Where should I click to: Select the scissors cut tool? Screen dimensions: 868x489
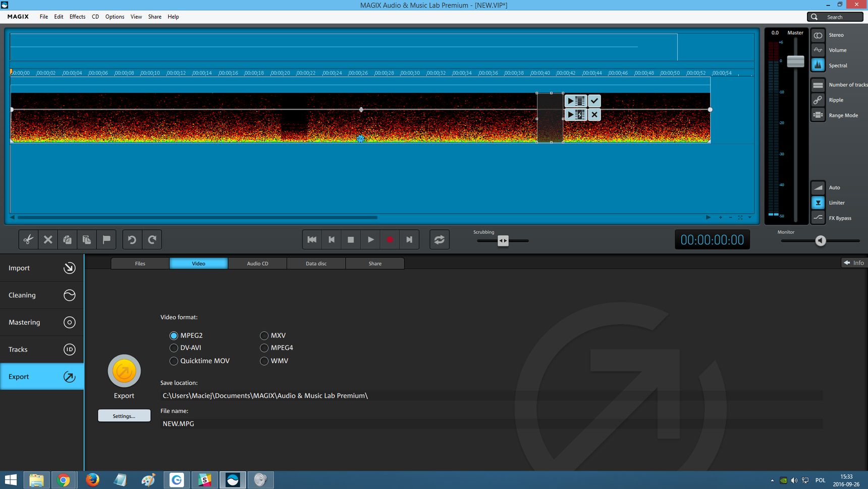pyautogui.click(x=28, y=239)
